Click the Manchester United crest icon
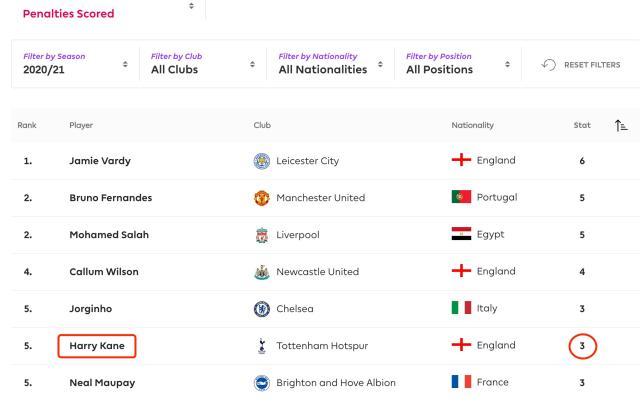The image size is (640, 401). pos(263,198)
